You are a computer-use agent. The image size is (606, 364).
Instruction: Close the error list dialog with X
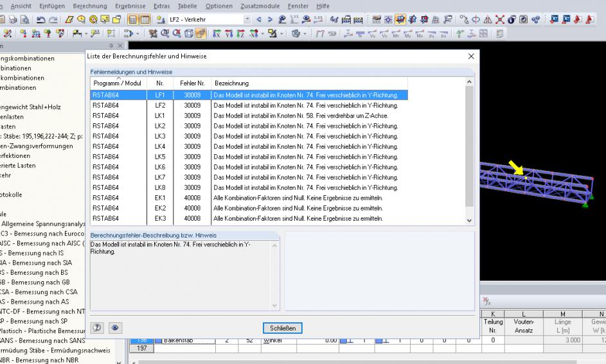point(471,56)
